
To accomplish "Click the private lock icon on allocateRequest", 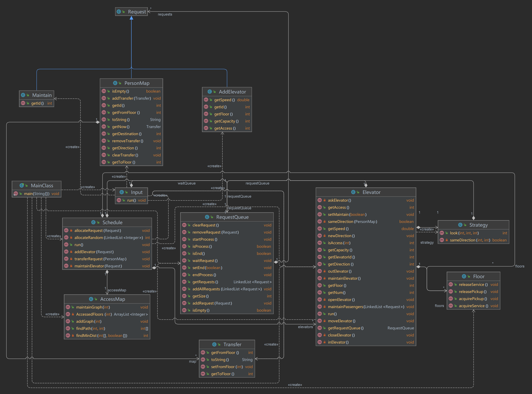I will coord(71,230).
